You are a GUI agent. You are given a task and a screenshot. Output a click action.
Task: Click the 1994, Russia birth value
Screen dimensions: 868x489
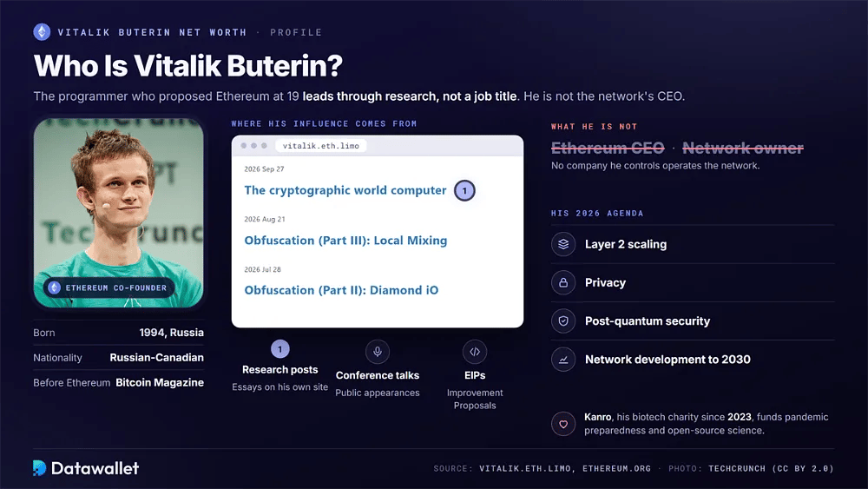(172, 333)
